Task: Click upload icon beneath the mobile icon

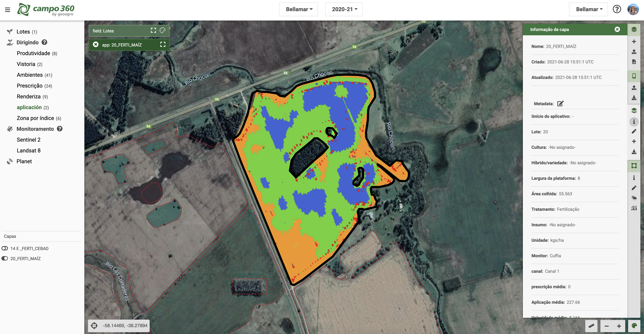Action: [x=634, y=88]
